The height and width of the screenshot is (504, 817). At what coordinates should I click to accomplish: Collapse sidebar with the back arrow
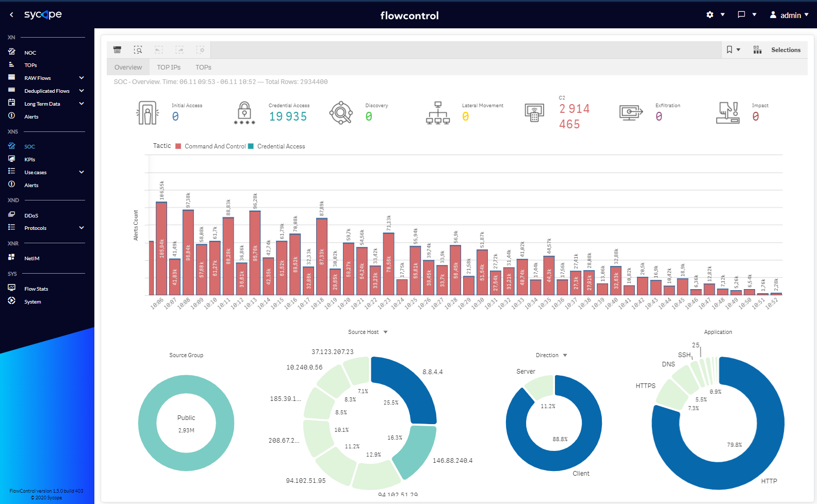coord(11,15)
